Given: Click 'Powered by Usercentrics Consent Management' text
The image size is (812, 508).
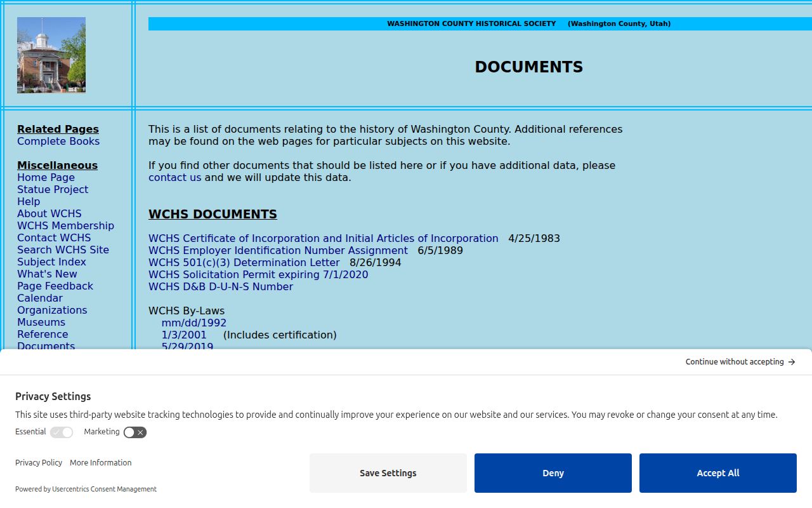Looking at the screenshot, I should [x=86, y=490].
